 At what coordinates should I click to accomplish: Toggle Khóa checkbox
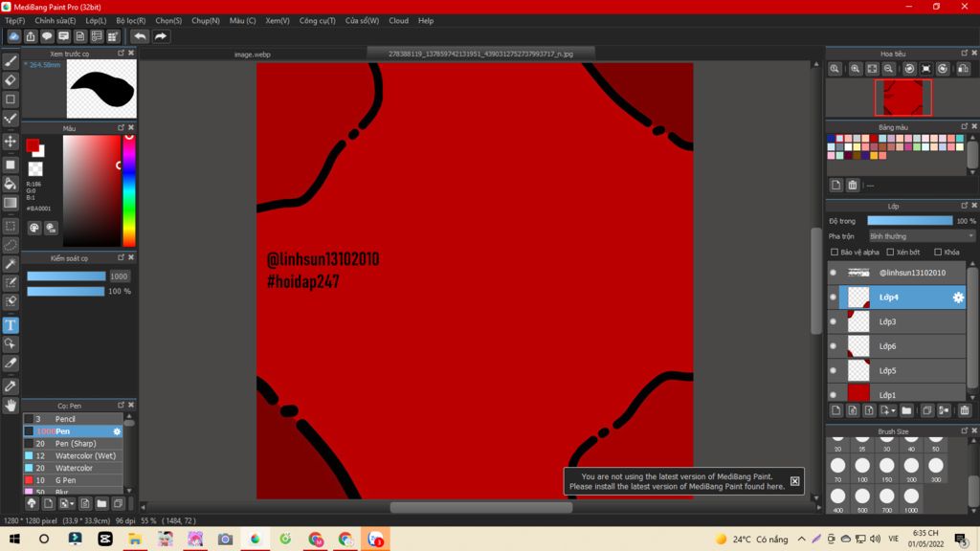(938, 253)
